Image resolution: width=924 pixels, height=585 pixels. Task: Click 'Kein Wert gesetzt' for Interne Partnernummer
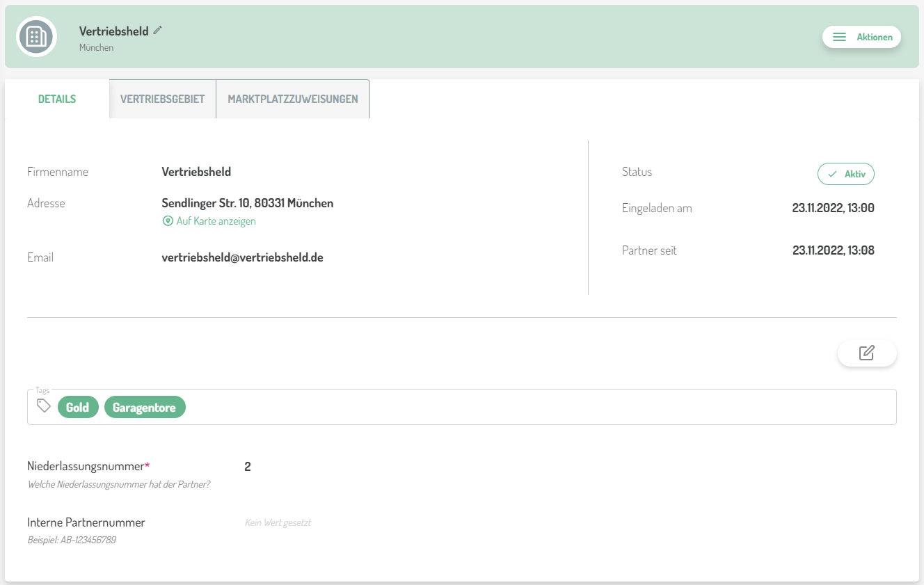[278, 522]
